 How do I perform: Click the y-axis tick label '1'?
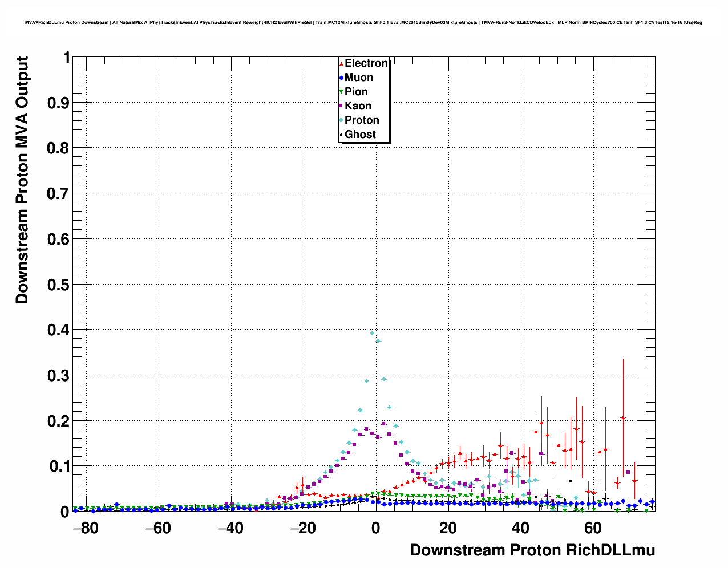click(x=66, y=58)
